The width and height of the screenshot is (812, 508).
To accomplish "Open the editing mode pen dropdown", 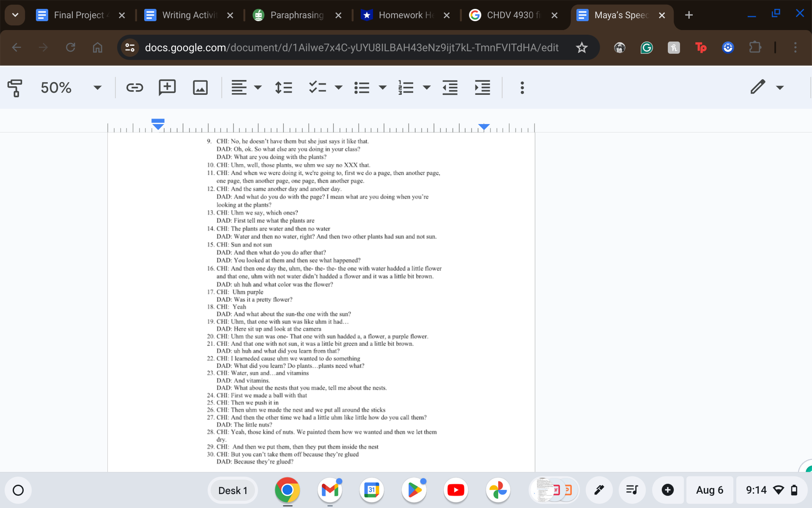I will click(x=766, y=88).
